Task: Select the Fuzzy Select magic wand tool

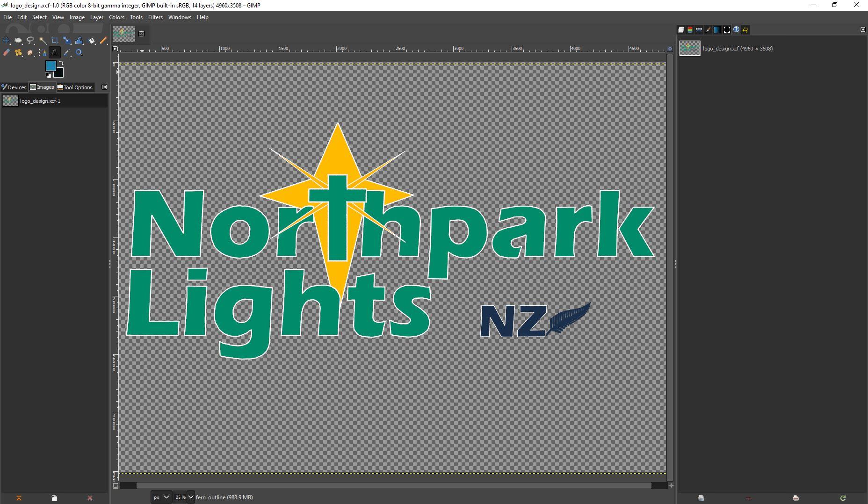Action: pos(43,41)
